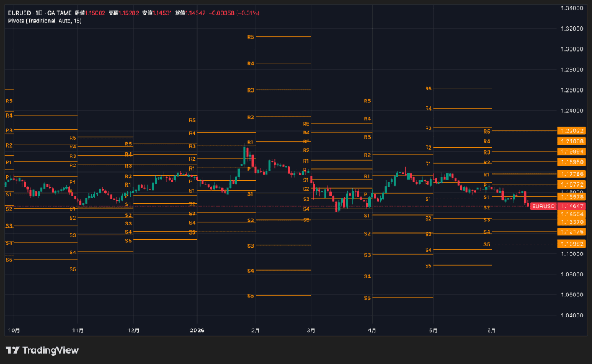The height and width of the screenshot is (364, 592).
Task: Select the EURUSD · 1日 · GAITAME symbol title
Action: pyautogui.click(x=40, y=13)
